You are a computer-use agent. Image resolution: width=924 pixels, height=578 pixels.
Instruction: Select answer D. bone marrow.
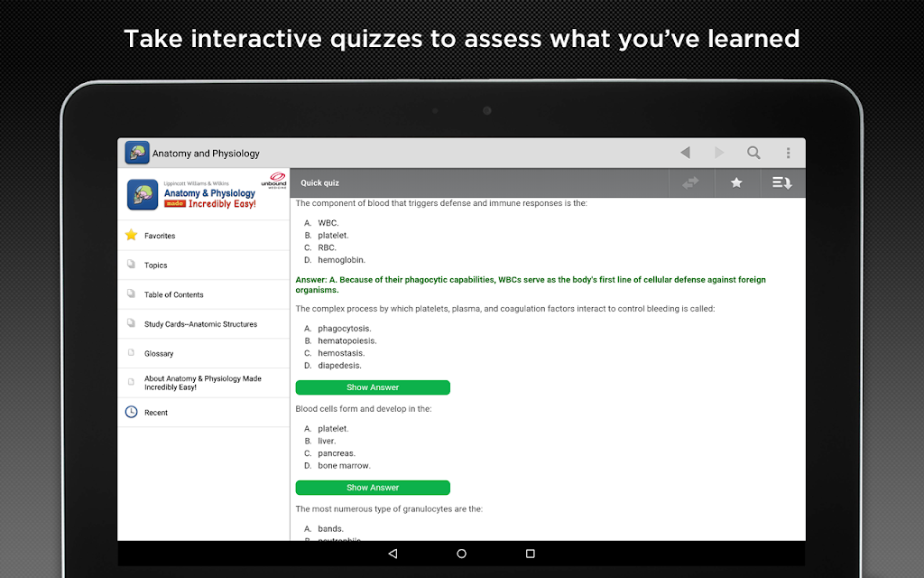point(337,466)
